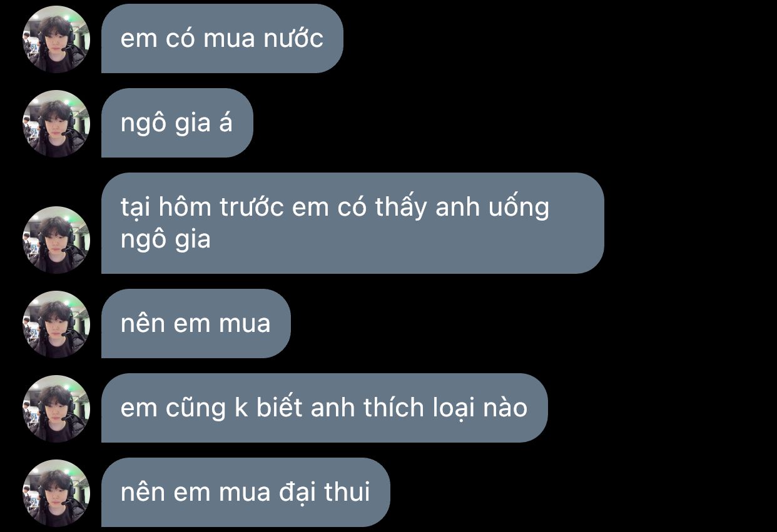Open avatar next to "em cũng k biết" message

pos(56,408)
